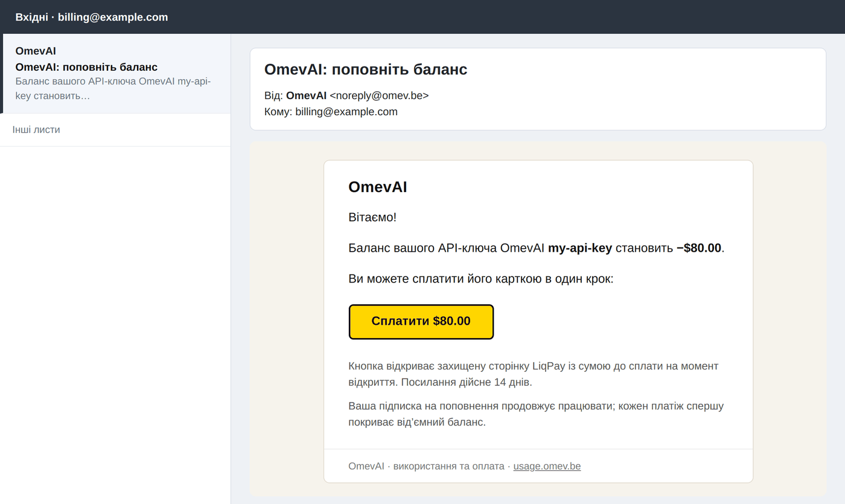Image resolution: width=845 pixels, height=504 pixels.
Task: Click the LiqPay note about 14-day link
Action: pyautogui.click(x=534, y=374)
